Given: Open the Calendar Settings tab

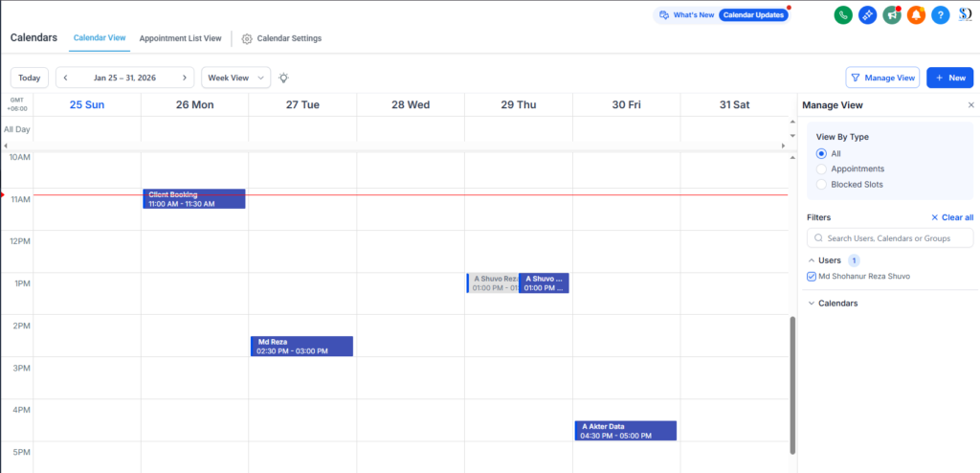Looking at the screenshot, I should click(281, 38).
